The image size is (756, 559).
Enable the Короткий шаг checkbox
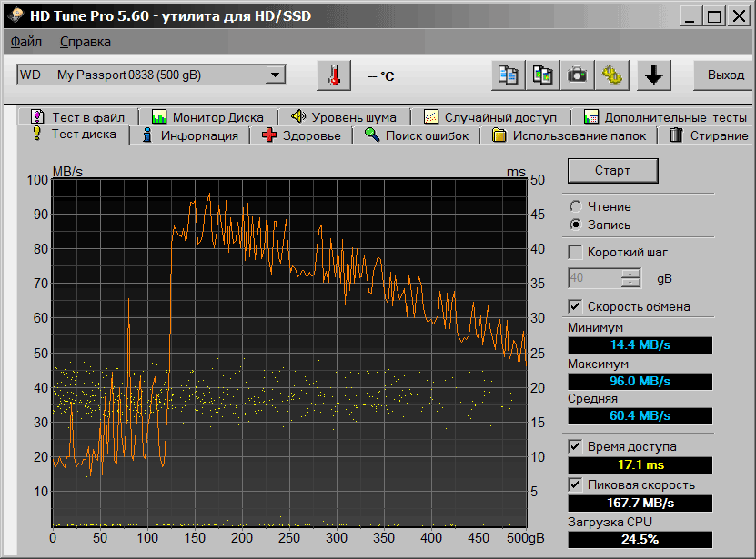(x=575, y=252)
